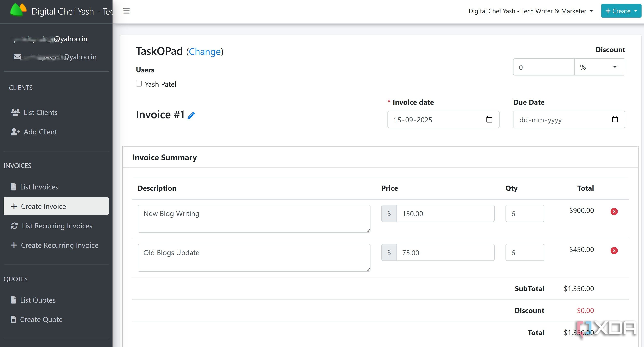This screenshot has width=644, height=347.
Task: Click the QUOTES section header
Action: pyautogui.click(x=16, y=279)
